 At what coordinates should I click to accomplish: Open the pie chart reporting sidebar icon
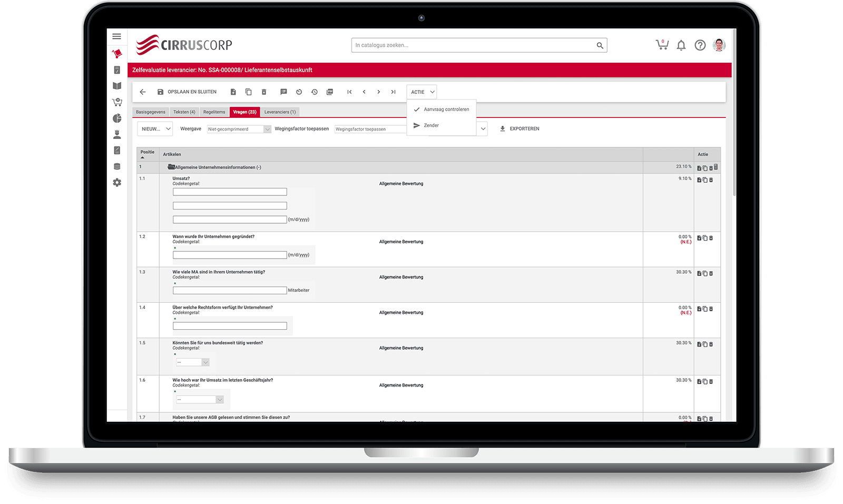coord(117,118)
